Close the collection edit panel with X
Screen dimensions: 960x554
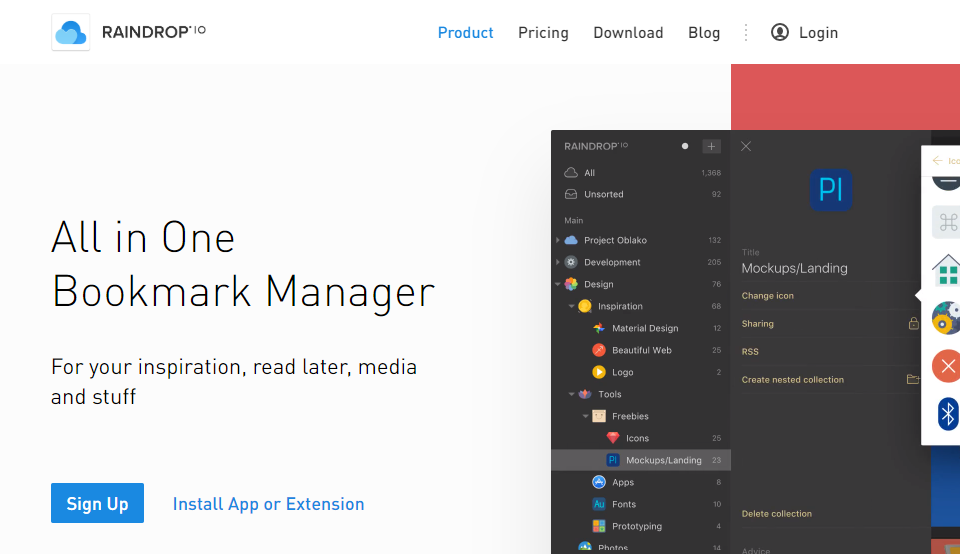tap(746, 146)
